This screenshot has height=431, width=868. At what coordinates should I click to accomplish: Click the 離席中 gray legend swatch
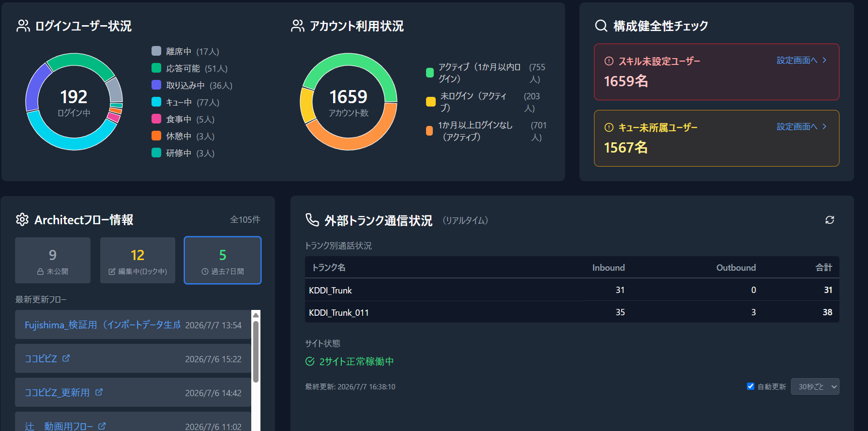click(x=156, y=51)
